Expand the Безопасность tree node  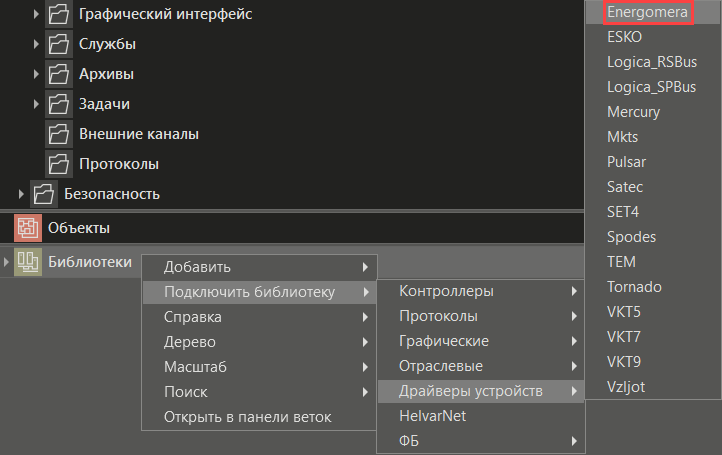click(21, 194)
